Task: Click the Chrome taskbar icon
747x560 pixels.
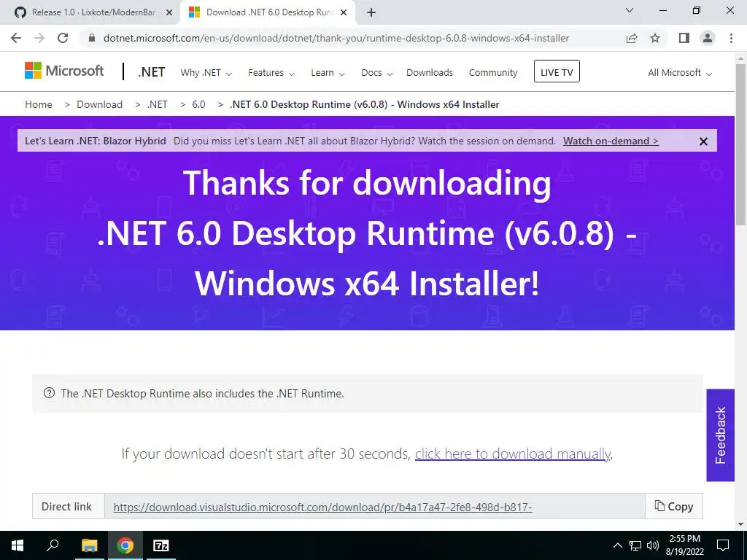Action: (x=125, y=545)
